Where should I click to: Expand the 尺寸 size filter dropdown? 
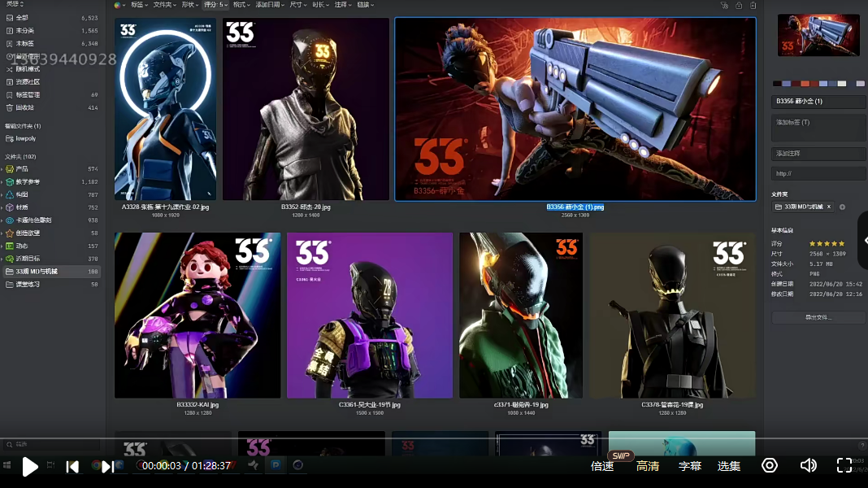coord(298,5)
